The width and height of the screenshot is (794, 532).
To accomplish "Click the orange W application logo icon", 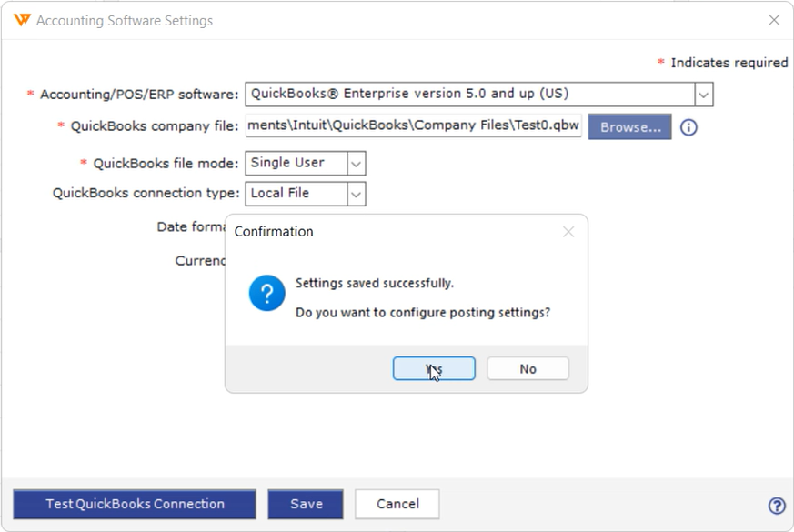I will (22, 20).
